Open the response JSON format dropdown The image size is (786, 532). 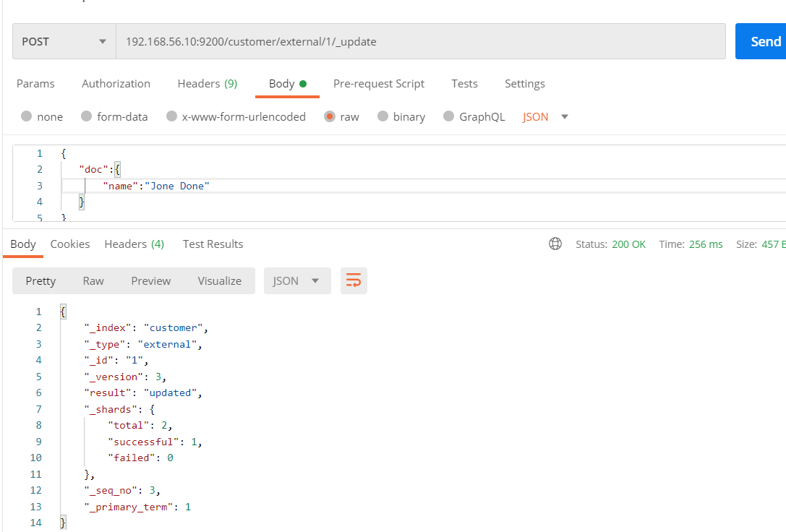coord(297,280)
